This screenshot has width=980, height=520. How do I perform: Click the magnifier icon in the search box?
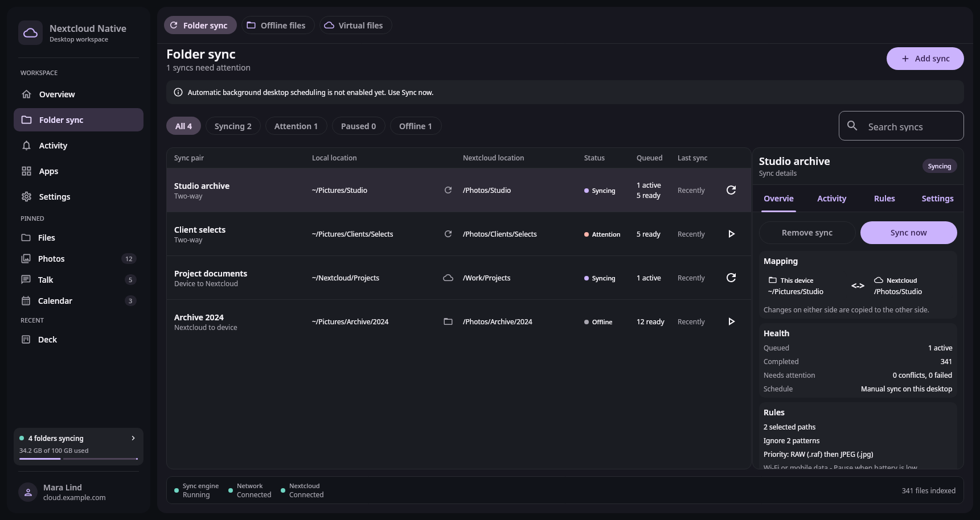click(x=852, y=126)
